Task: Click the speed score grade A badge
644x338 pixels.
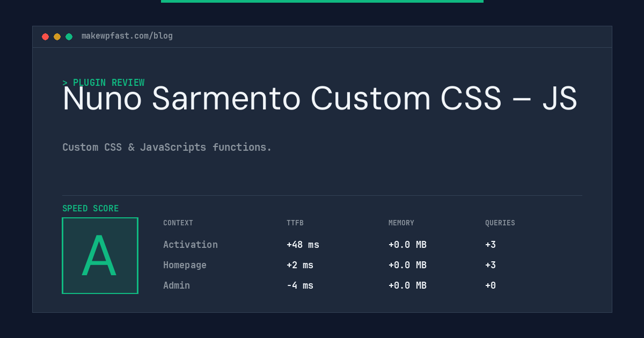Action: [100, 255]
